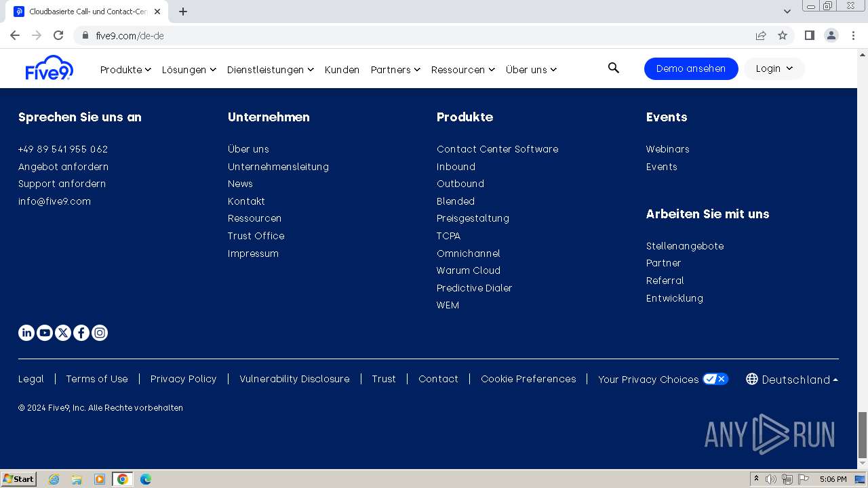
Task: Click taskbar clock showing 5:06 PM
Action: [x=833, y=479]
